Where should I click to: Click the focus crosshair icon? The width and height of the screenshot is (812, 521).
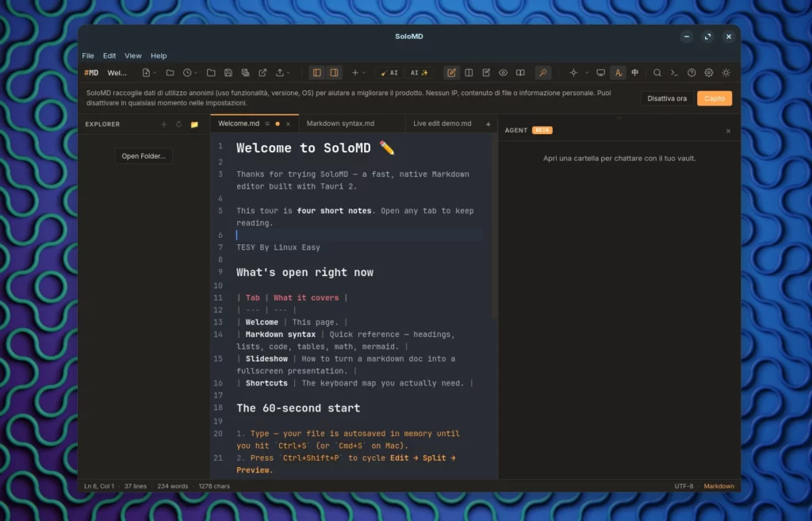click(x=573, y=73)
